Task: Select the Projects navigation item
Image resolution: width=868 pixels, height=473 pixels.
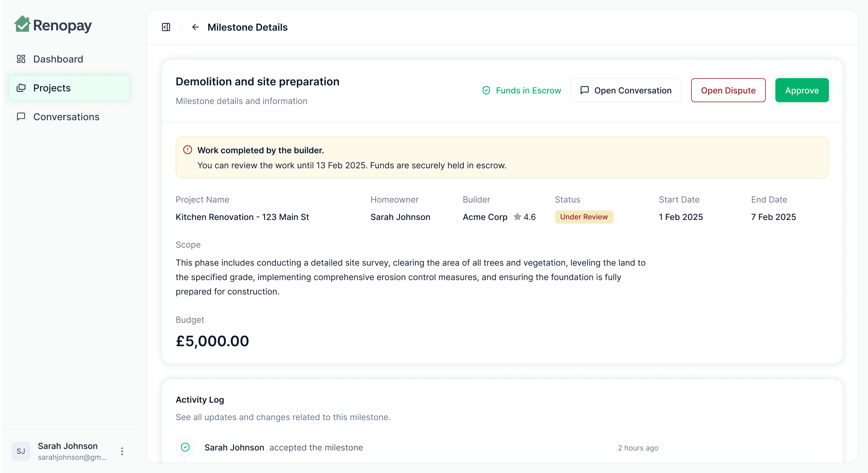Action: [51, 88]
